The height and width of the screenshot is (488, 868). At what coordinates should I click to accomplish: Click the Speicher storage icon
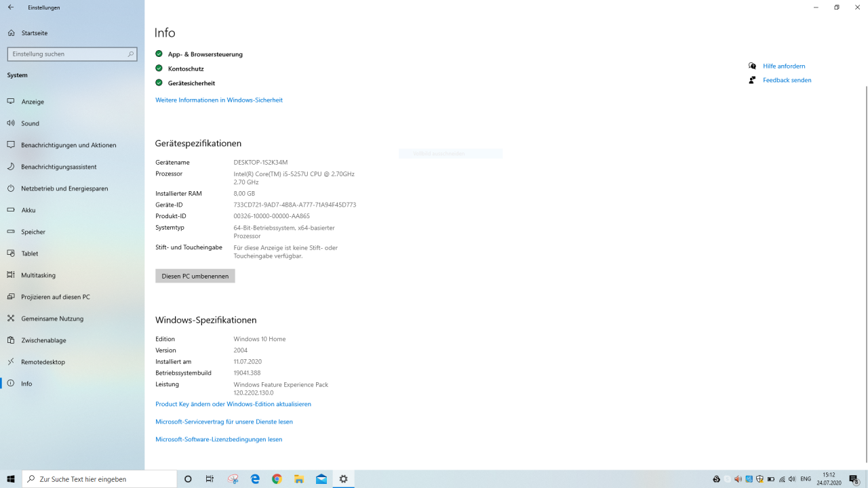(11, 232)
